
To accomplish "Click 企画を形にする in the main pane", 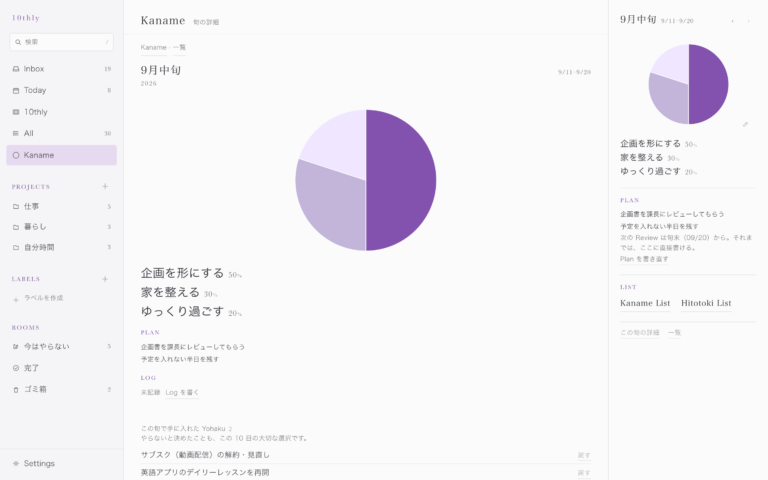I will click(x=182, y=273).
